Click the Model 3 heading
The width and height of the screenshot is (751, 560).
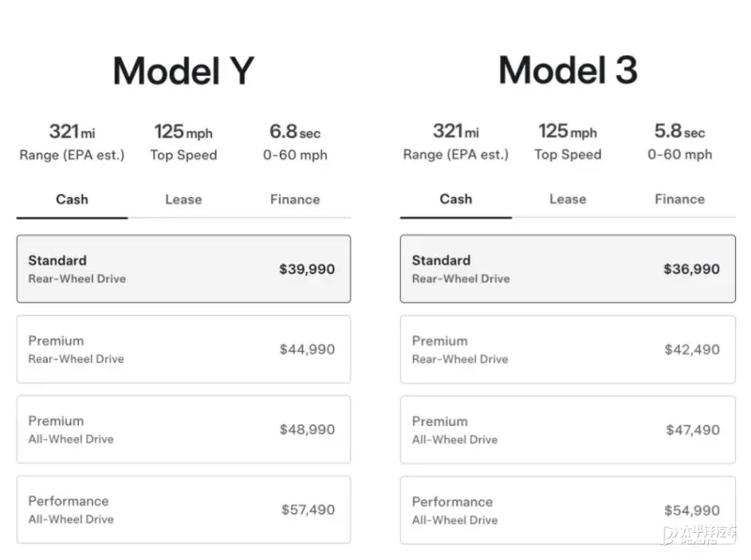[x=568, y=71]
